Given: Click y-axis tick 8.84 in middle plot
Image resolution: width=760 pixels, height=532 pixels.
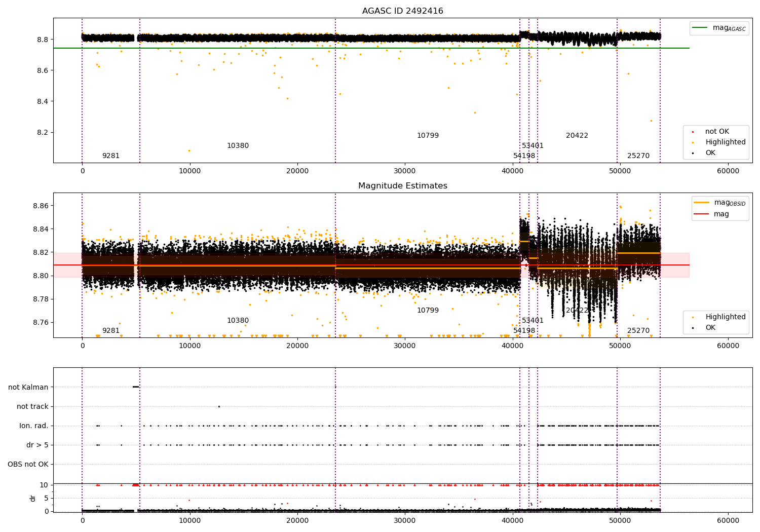Looking at the screenshot, I should click(x=41, y=229).
